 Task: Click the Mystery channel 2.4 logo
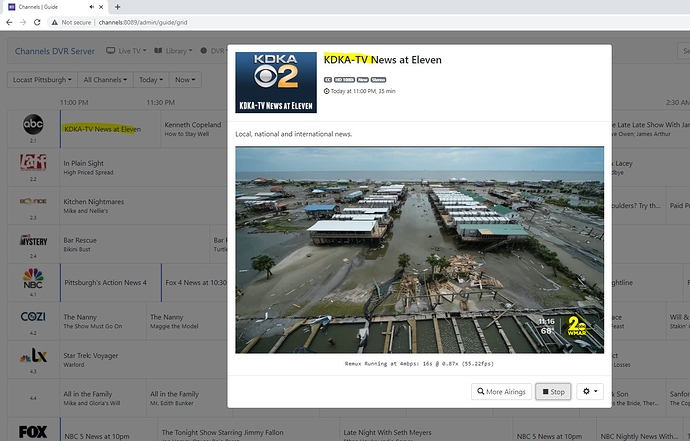33,240
